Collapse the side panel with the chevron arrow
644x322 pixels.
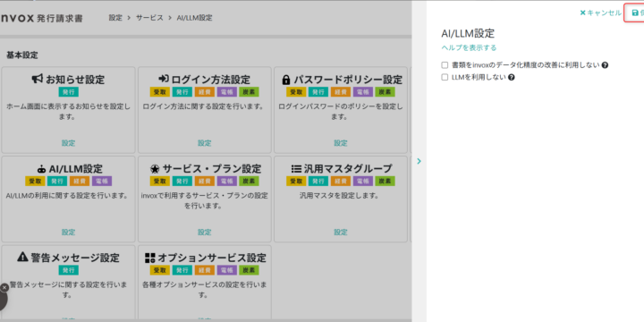pyautogui.click(x=419, y=161)
